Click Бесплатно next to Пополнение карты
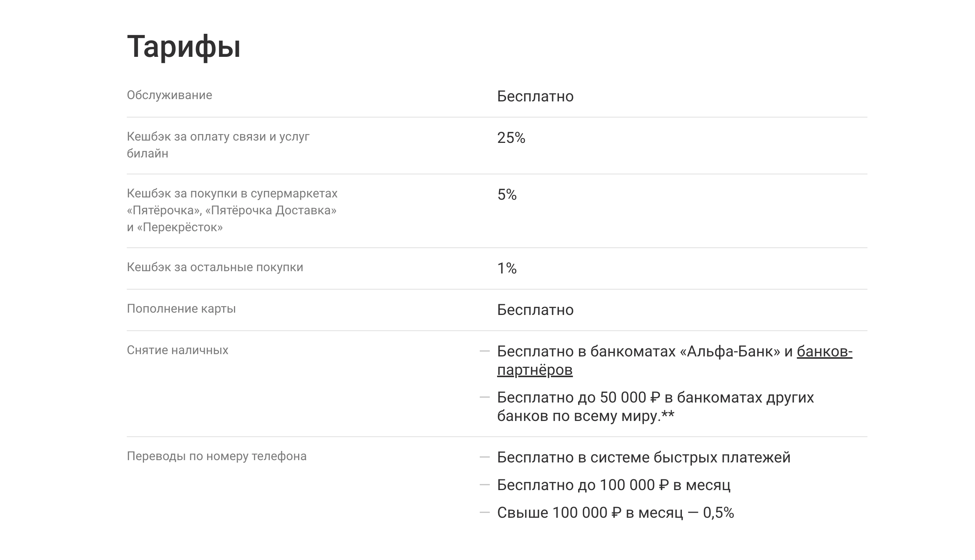Viewport: 975px width, 560px height. tap(535, 310)
